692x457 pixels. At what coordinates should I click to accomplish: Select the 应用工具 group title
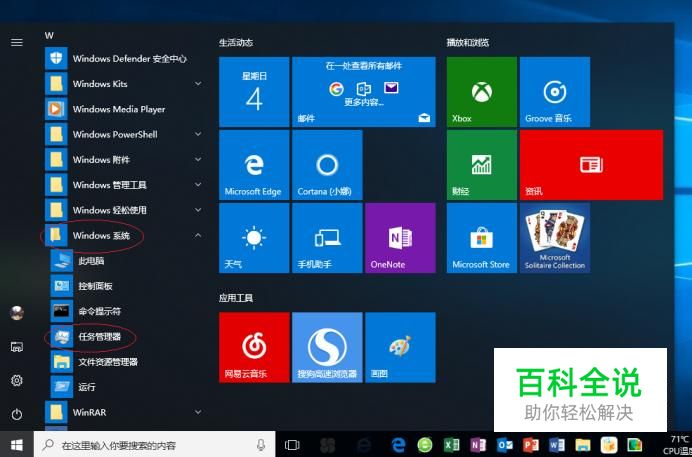[236, 298]
